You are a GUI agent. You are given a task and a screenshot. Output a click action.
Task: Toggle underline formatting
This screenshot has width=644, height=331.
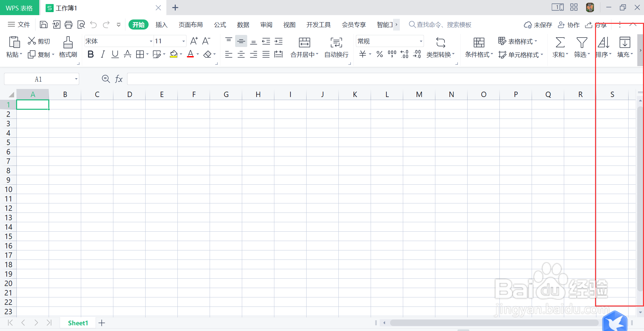tap(115, 54)
